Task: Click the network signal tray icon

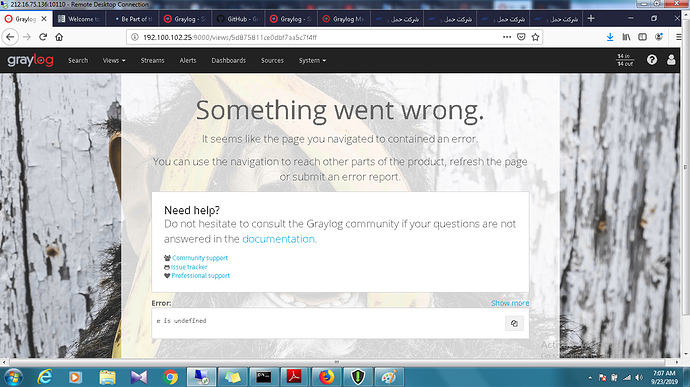Action: point(627,378)
